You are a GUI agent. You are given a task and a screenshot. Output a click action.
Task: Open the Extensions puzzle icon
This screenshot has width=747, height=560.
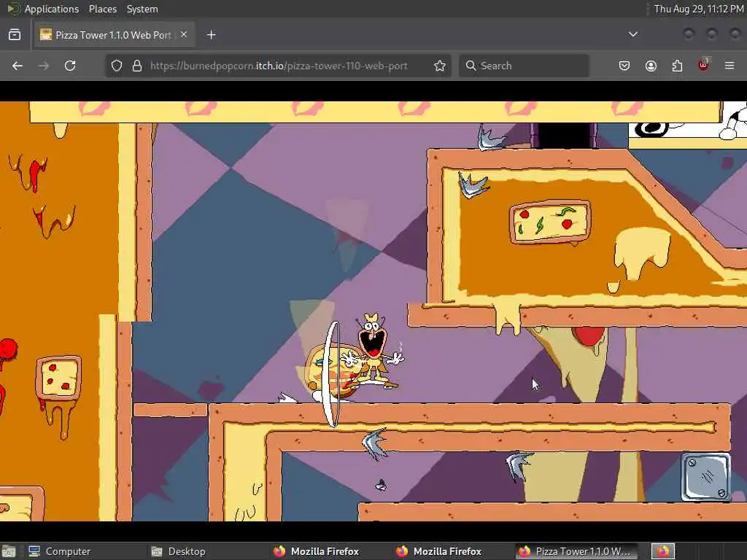(677, 66)
